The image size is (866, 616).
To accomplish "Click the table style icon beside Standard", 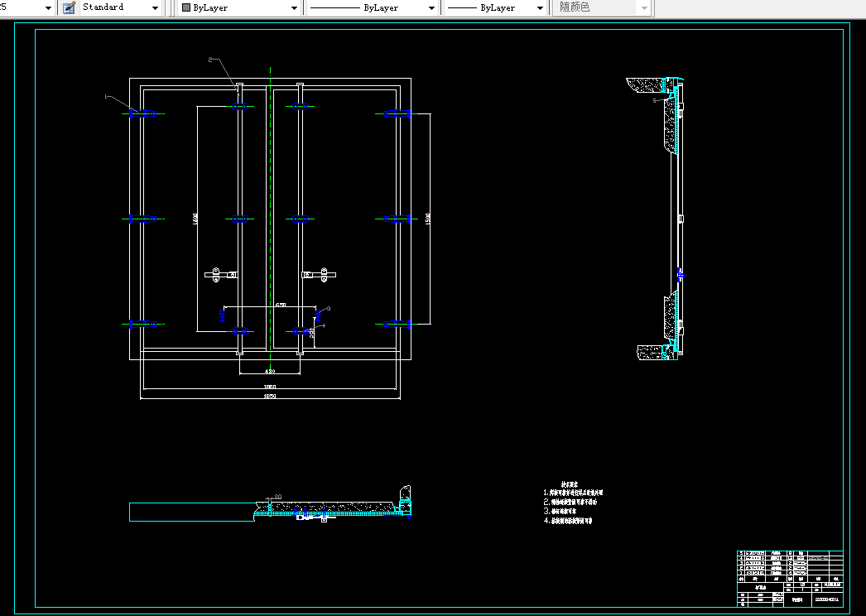I will (69, 7).
